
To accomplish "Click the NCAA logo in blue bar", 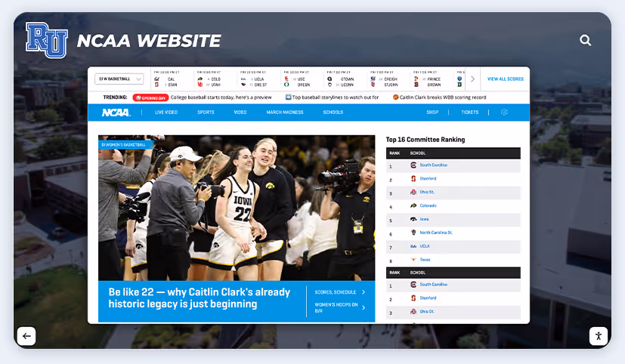I will point(116,113).
